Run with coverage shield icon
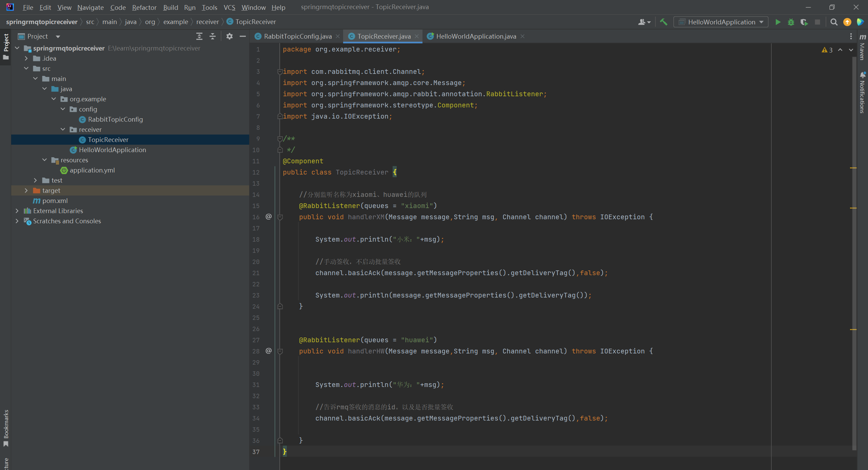This screenshot has width=868, height=470. coord(804,22)
